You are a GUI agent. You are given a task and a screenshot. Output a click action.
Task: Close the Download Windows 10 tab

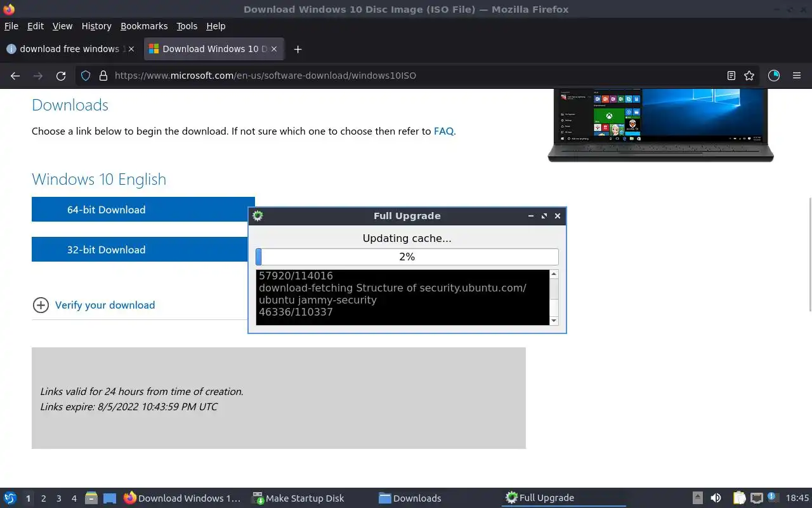click(x=274, y=49)
